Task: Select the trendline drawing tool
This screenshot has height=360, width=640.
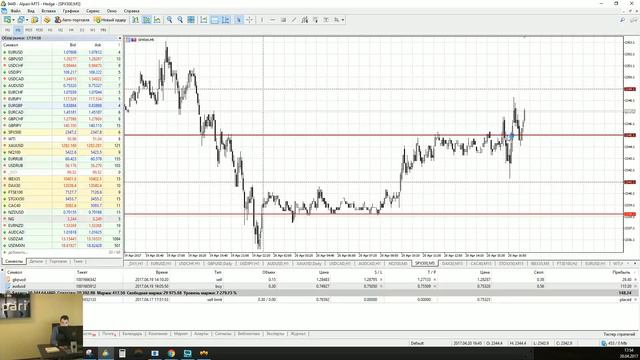Action: 294,20
